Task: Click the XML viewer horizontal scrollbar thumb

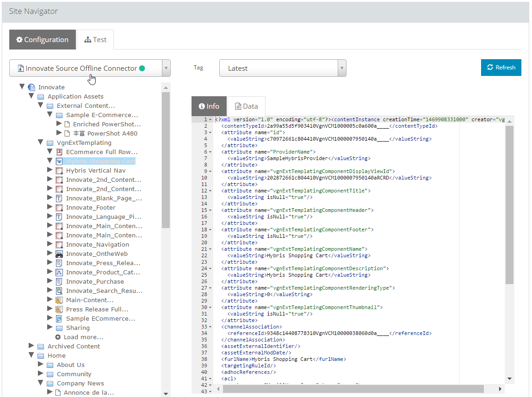Action: [353, 389]
